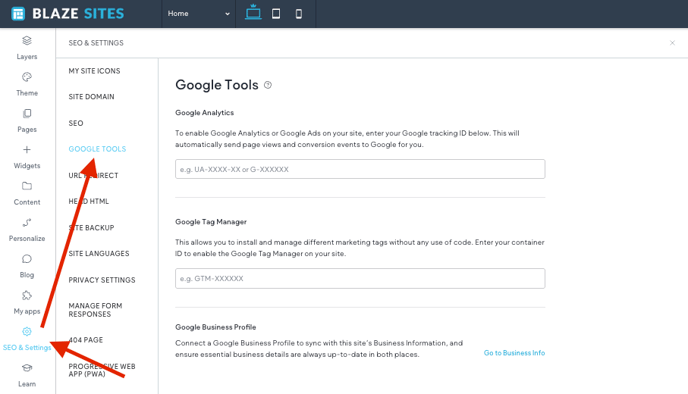Add widgets via the plus icon
This screenshot has height=394, width=688.
pyautogui.click(x=27, y=150)
